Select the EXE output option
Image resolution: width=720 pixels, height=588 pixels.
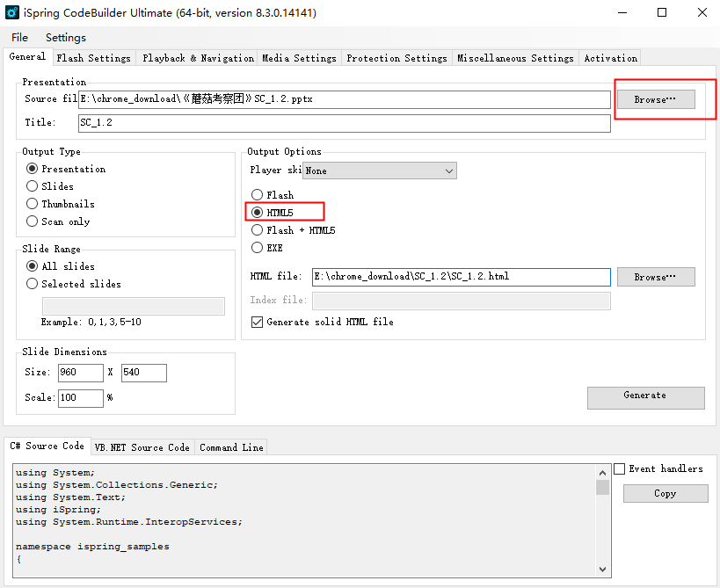click(x=267, y=248)
